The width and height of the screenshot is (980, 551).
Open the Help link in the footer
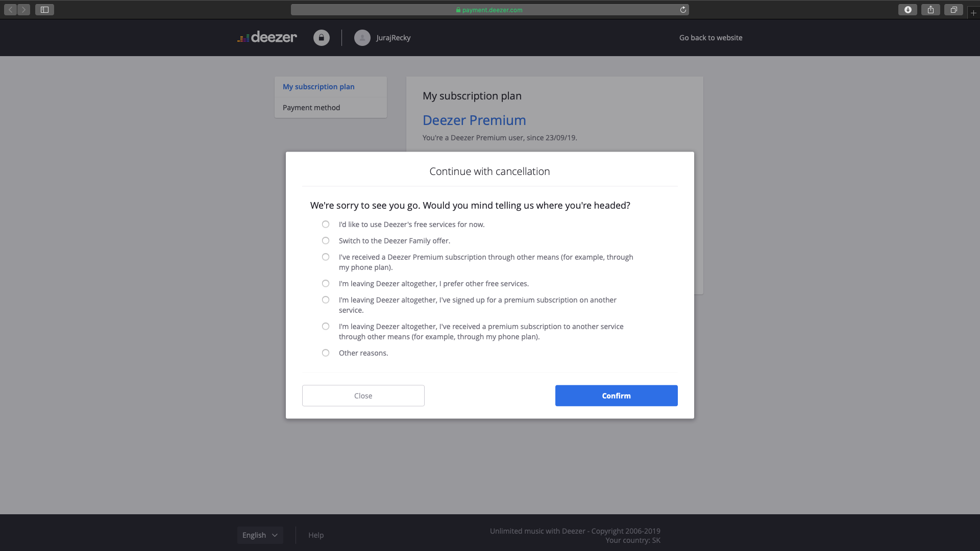pyautogui.click(x=316, y=535)
